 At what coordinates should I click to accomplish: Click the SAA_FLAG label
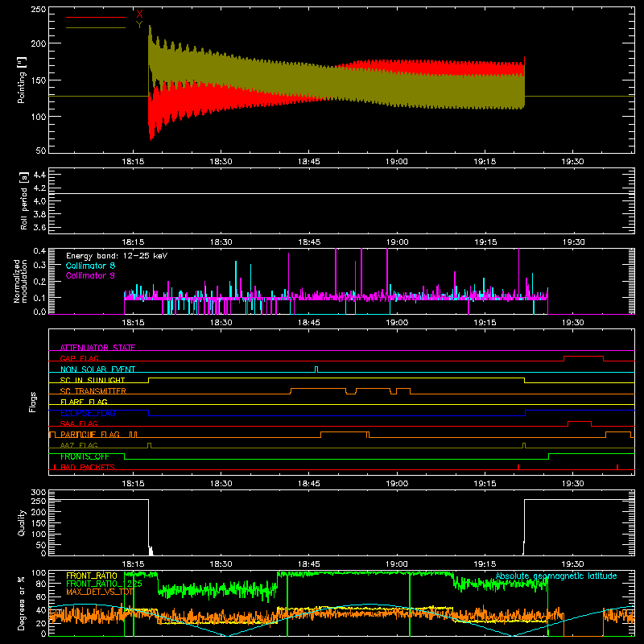[x=79, y=423]
